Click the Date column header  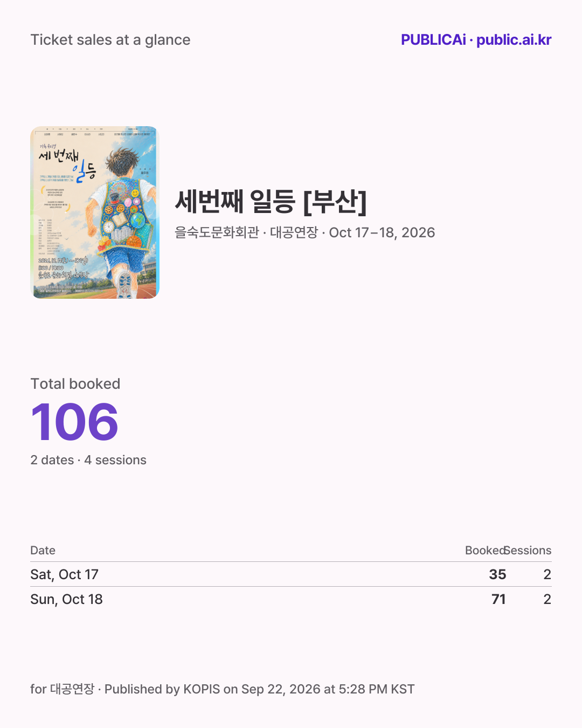[x=43, y=551]
